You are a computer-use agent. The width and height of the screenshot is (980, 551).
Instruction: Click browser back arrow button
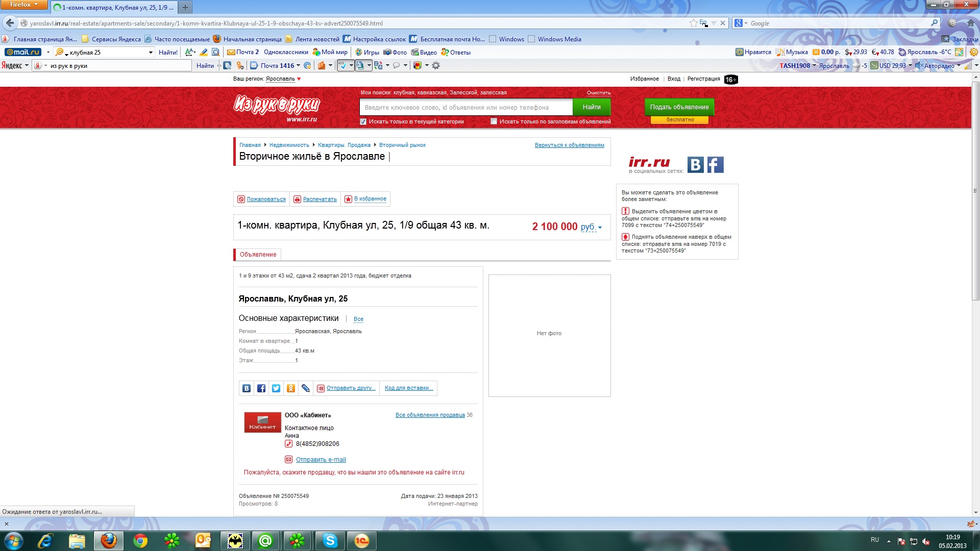coord(10,23)
